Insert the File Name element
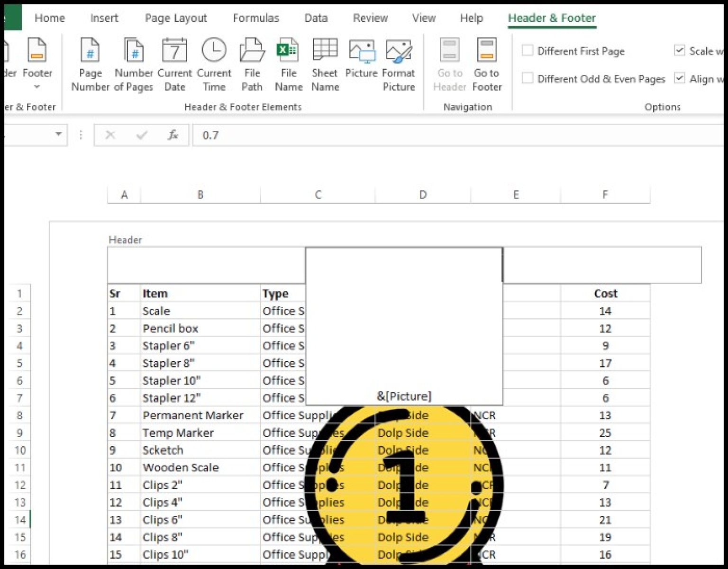This screenshot has width=728, height=569. (288, 64)
